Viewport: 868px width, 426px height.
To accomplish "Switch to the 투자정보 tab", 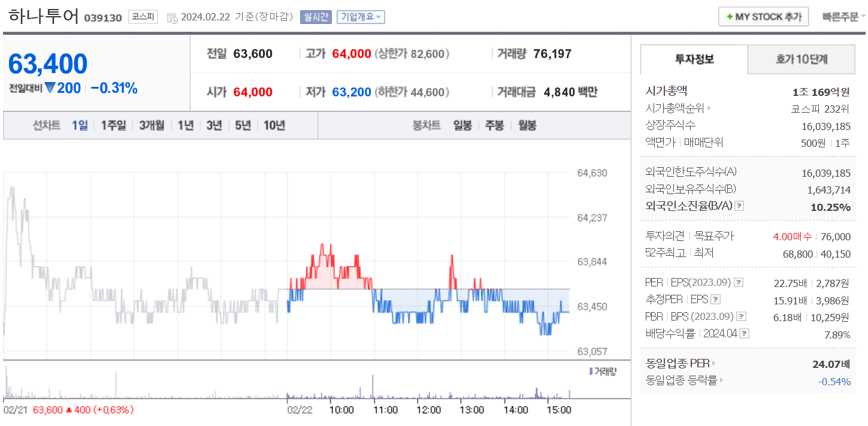I will (694, 59).
